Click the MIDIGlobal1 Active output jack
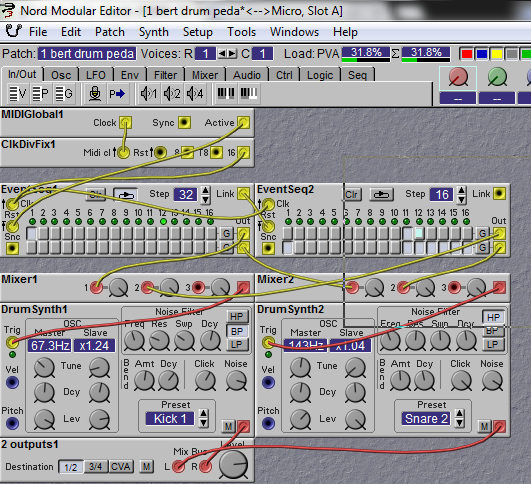The width and height of the screenshot is (531, 484). (x=243, y=122)
